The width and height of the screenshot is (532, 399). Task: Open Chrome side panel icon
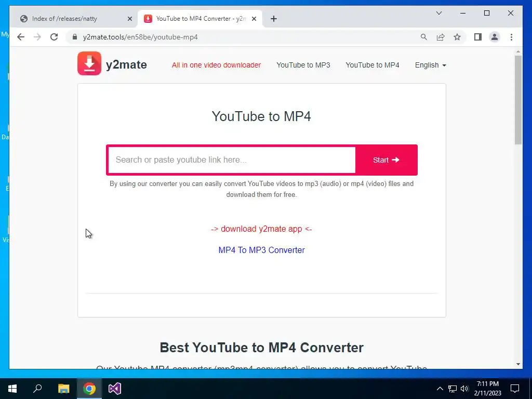(x=478, y=37)
